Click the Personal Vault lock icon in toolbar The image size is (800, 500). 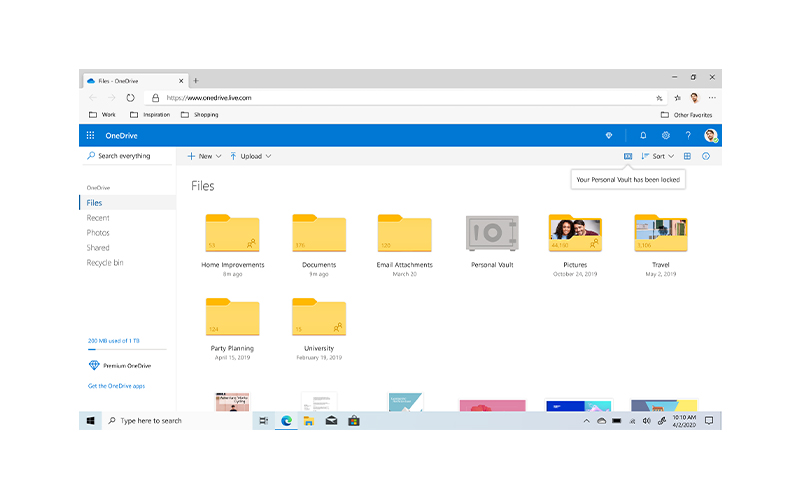tap(628, 156)
